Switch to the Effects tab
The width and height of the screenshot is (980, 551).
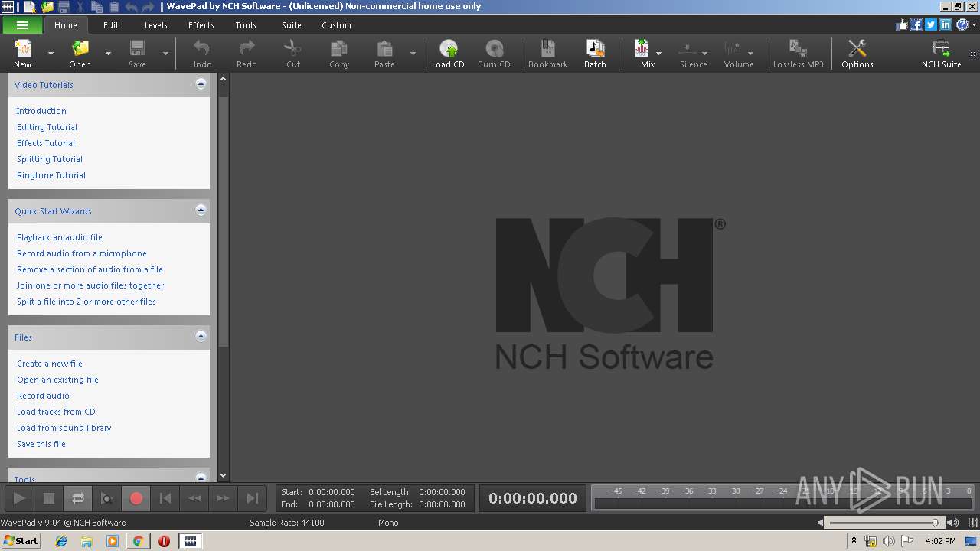coord(201,25)
